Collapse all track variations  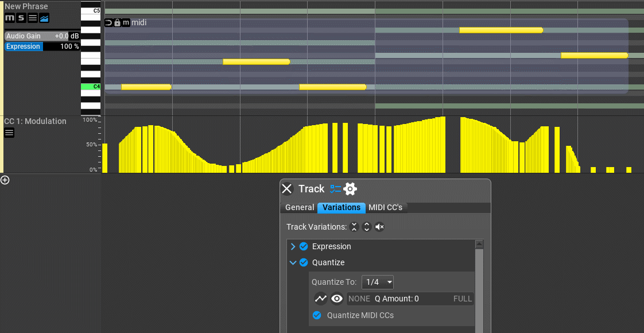[x=354, y=227]
